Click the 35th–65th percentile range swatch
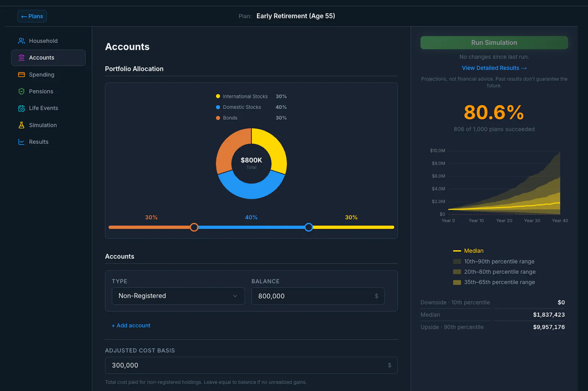 click(457, 282)
